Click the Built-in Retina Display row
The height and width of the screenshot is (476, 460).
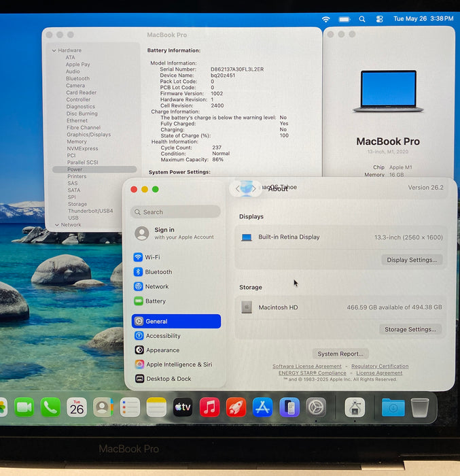341,237
